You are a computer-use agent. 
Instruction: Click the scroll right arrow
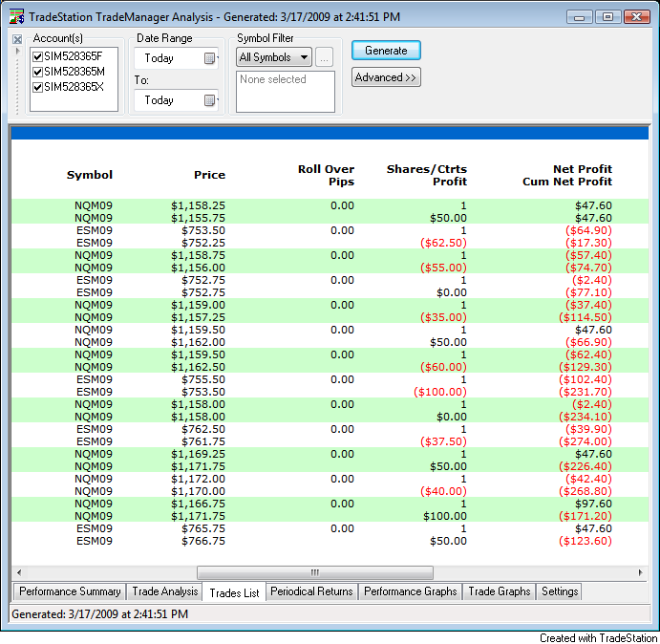pos(640,572)
